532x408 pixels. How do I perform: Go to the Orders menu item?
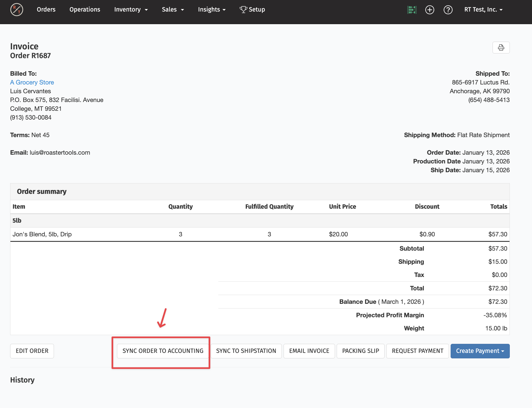click(46, 10)
